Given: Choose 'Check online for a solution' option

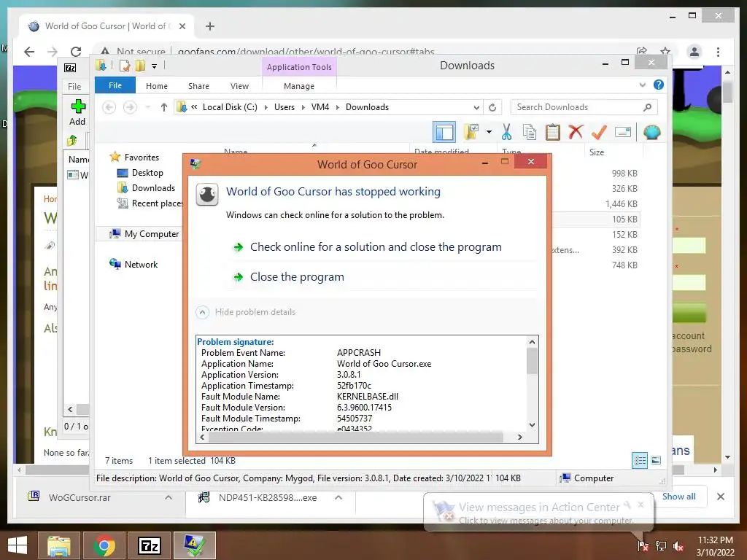Looking at the screenshot, I should [376, 247].
